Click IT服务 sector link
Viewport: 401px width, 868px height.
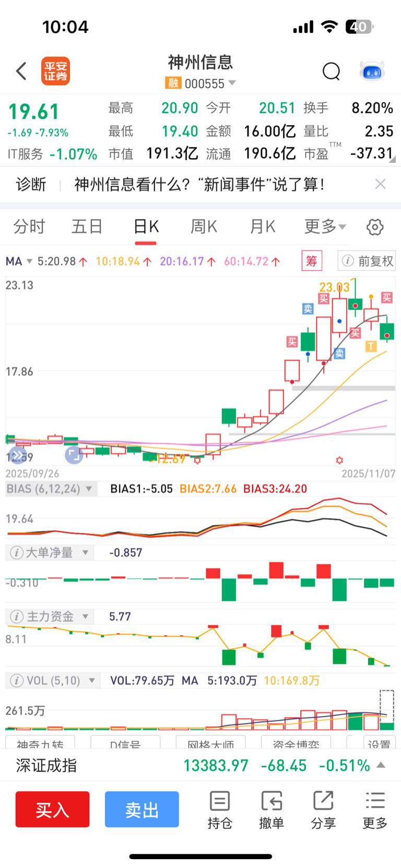click(26, 154)
